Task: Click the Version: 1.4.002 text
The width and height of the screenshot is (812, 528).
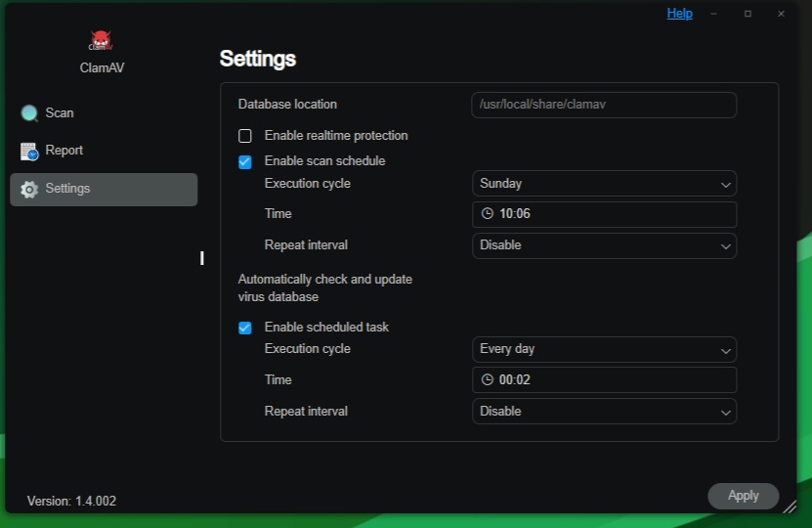Action: (71, 501)
